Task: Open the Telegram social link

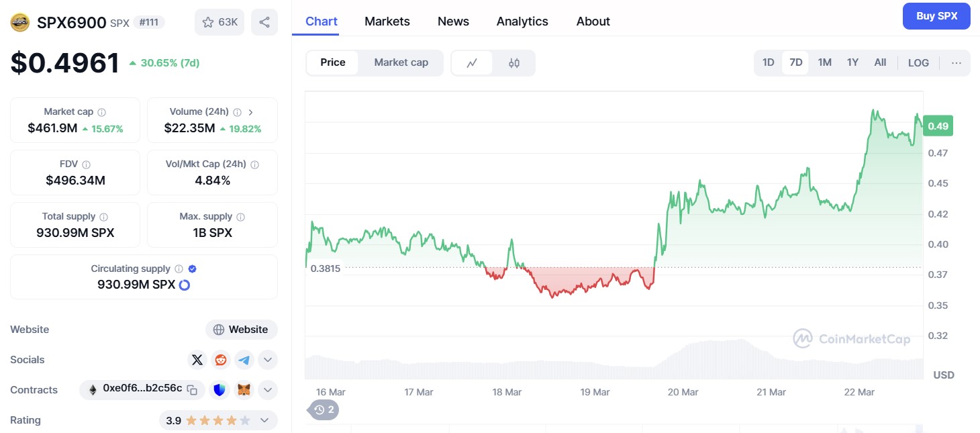Action: pyautogui.click(x=244, y=360)
